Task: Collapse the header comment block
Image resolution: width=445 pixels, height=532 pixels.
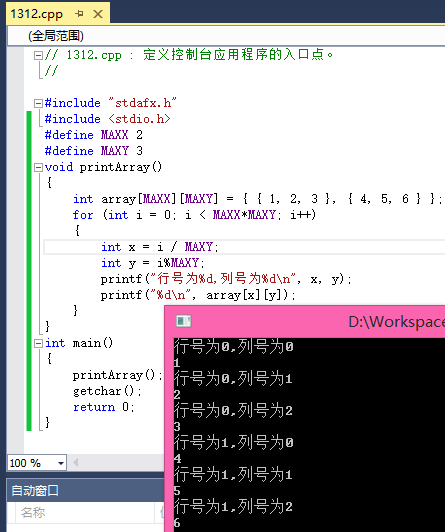Action: click(x=38, y=55)
